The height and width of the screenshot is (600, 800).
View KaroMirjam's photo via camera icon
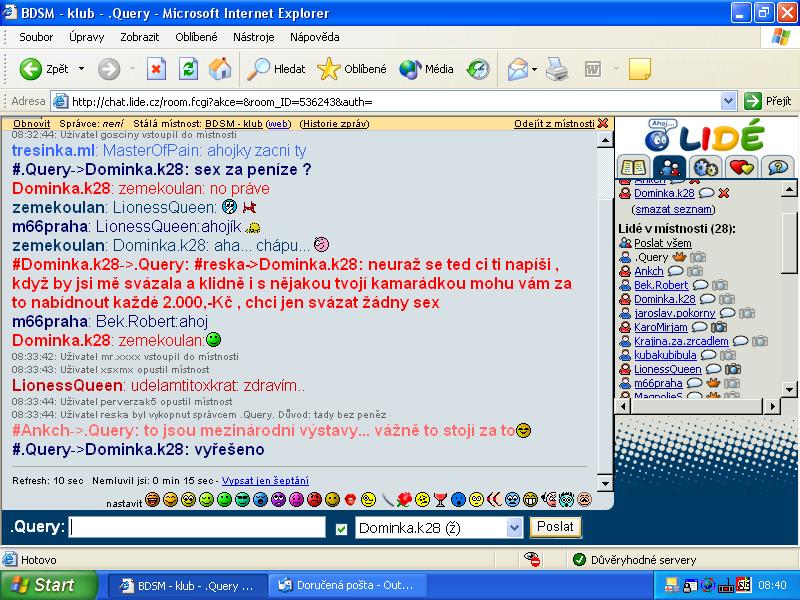pyautogui.click(x=718, y=327)
